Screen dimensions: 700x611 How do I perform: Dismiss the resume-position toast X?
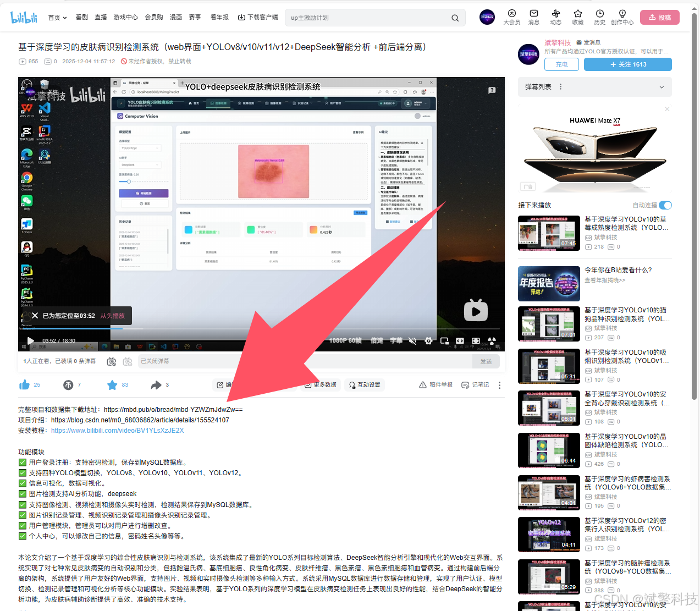pyautogui.click(x=35, y=316)
